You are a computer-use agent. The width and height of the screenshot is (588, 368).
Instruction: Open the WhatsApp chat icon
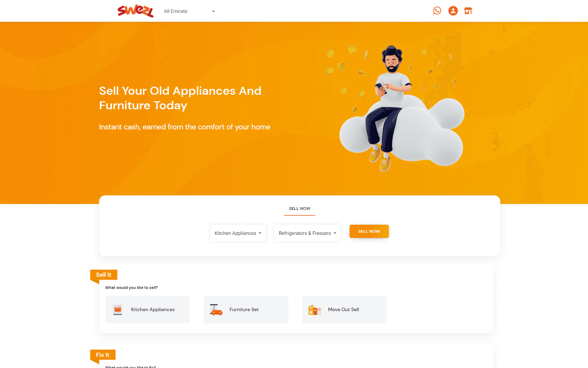(x=437, y=11)
